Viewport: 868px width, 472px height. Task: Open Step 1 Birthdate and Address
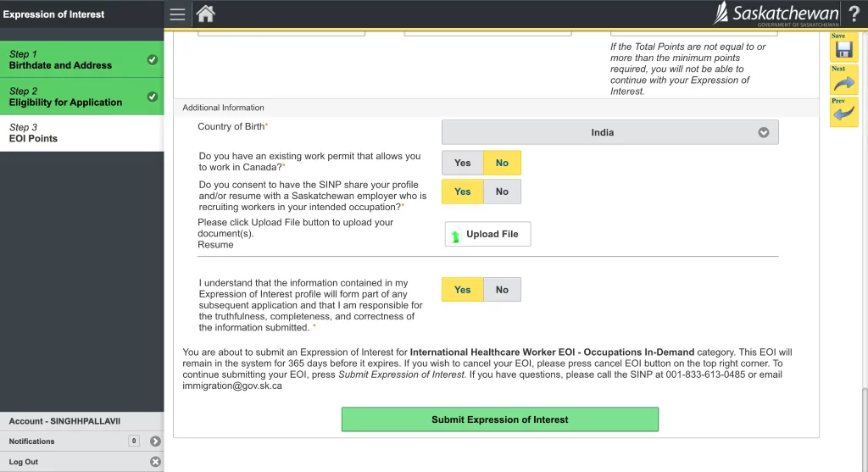81,60
